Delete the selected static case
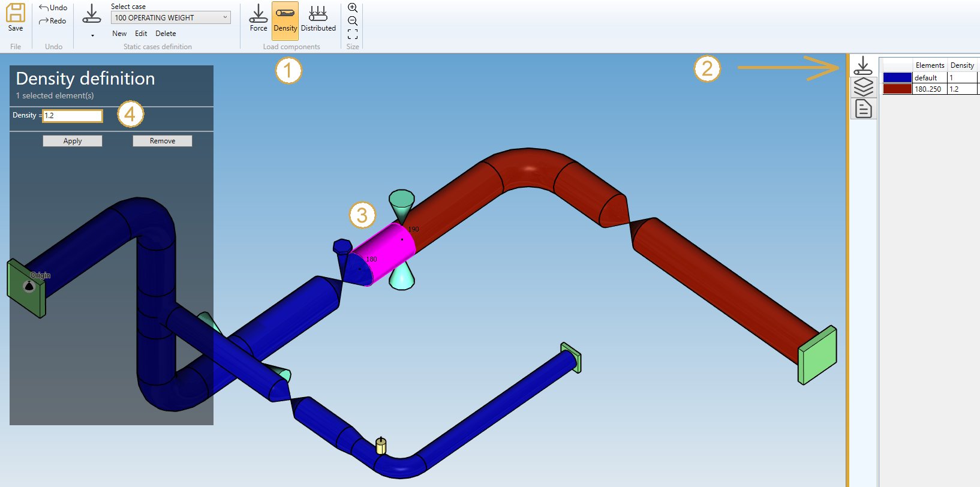Image resolution: width=980 pixels, height=487 pixels. (166, 34)
